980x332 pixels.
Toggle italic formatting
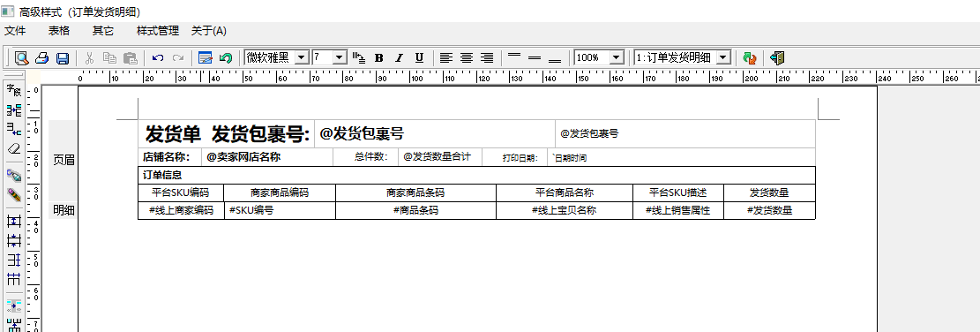(400, 58)
